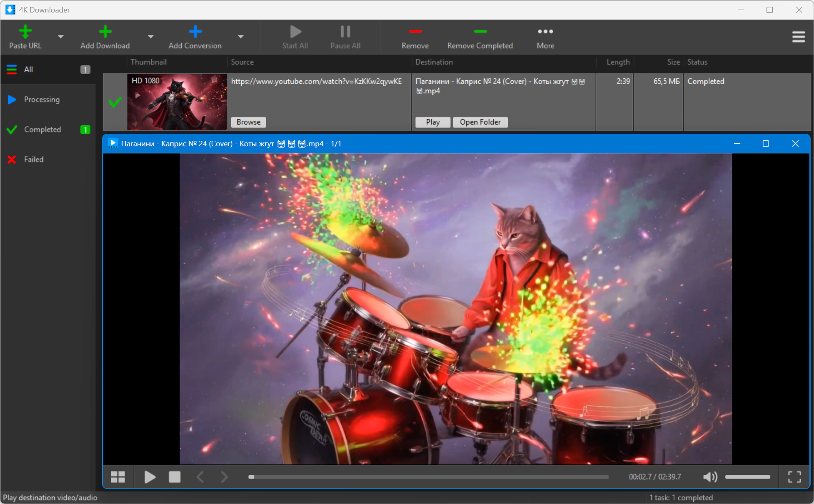Open the hamburger main menu
This screenshot has height=504, width=814.
798,37
